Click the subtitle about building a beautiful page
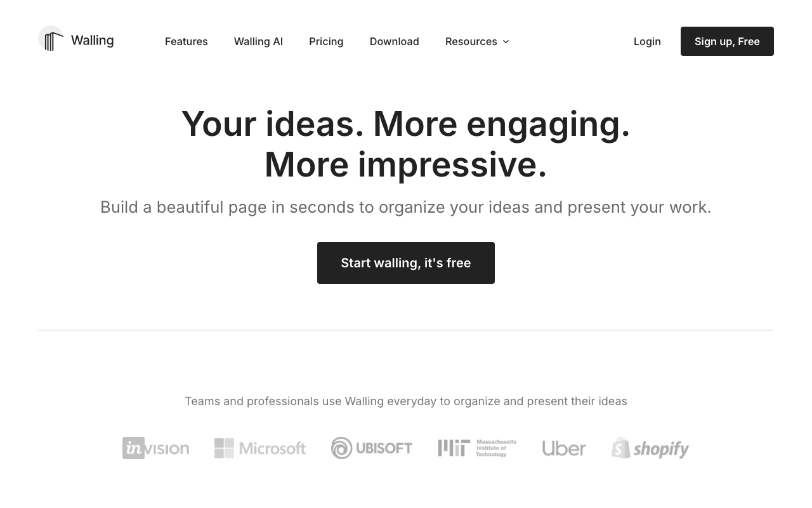The width and height of the screenshot is (812, 508). point(406,207)
